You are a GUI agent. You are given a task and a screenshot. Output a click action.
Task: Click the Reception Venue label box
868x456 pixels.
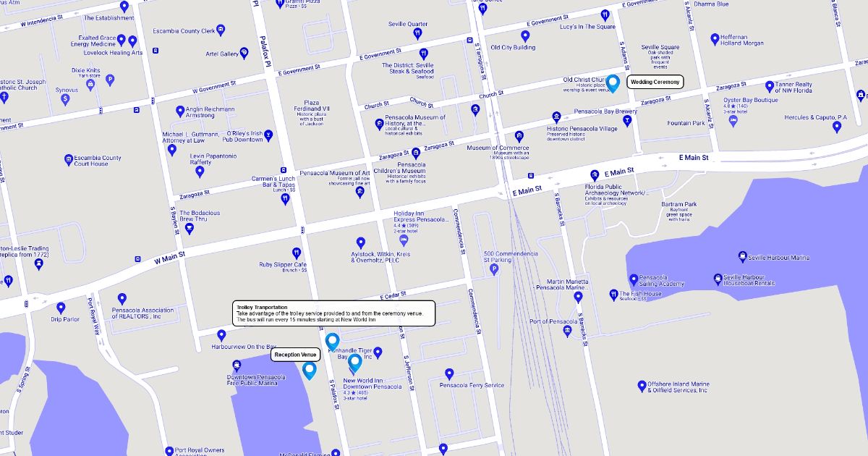[x=295, y=355]
